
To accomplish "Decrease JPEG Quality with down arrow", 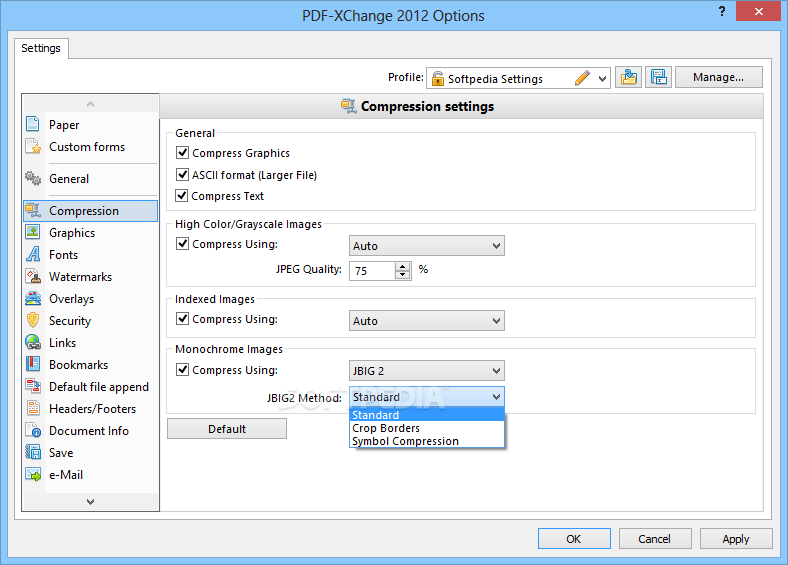I will point(403,275).
